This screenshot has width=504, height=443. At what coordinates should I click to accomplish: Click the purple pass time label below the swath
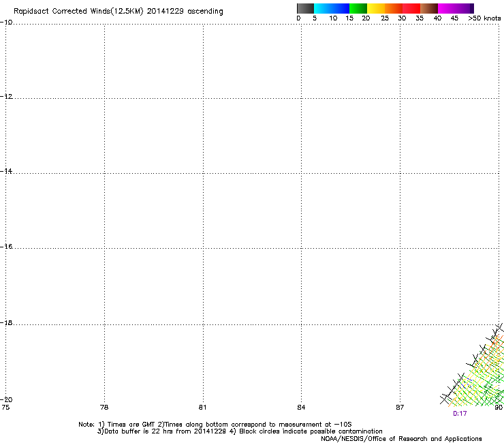pos(460,414)
